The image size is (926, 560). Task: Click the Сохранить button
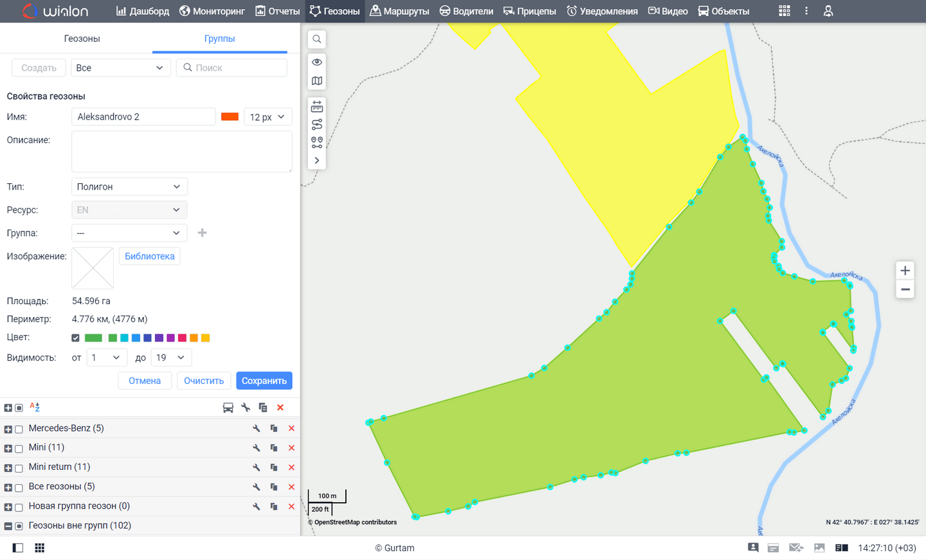click(x=264, y=381)
